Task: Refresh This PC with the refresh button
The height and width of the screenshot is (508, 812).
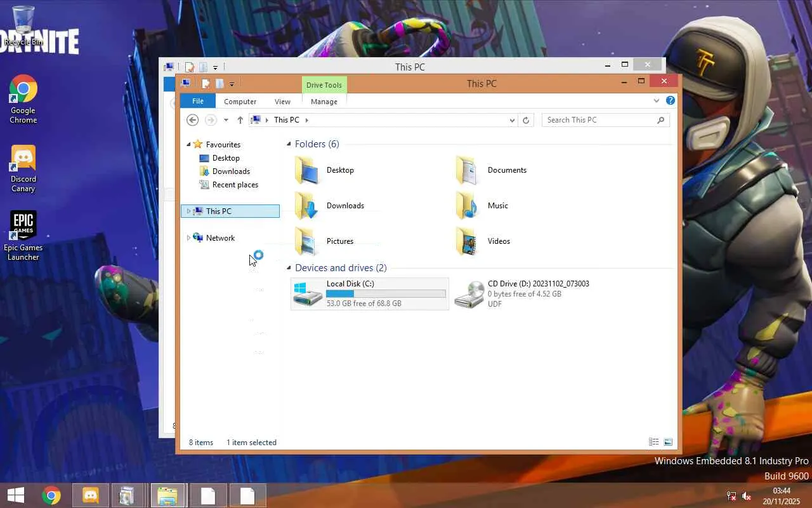Action: pyautogui.click(x=526, y=120)
